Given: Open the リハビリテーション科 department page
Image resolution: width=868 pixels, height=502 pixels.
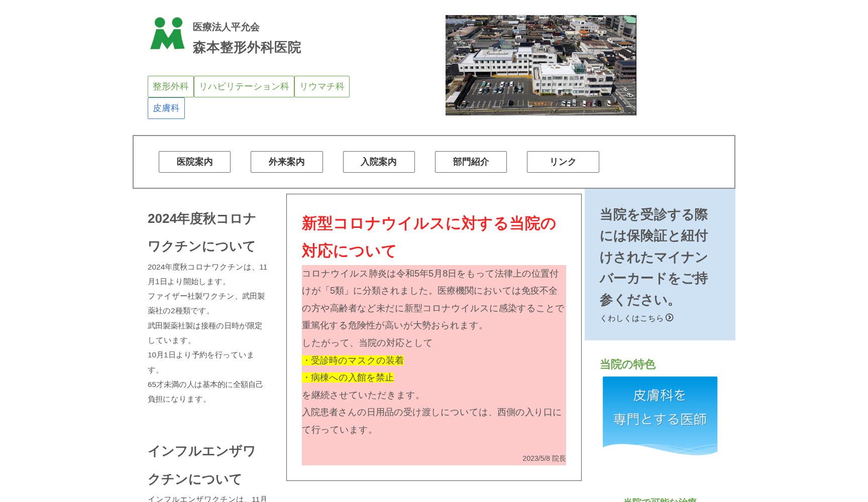Looking at the screenshot, I should tap(244, 86).
